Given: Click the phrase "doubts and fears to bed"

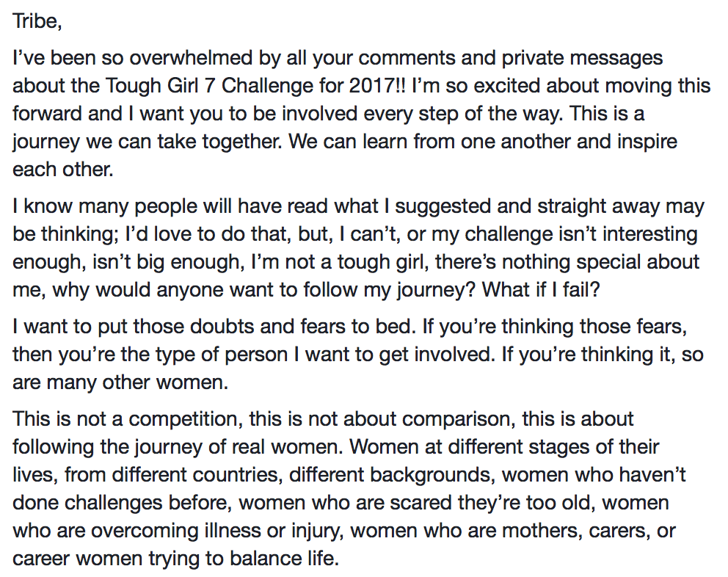Looking at the screenshot, I should (302, 326).
